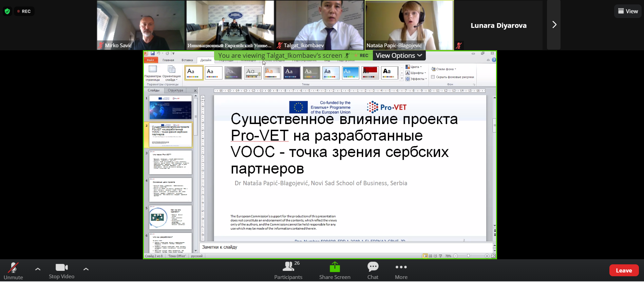Collapse the PowerPoint ribbon
The height and width of the screenshot is (282, 644).
488,60
